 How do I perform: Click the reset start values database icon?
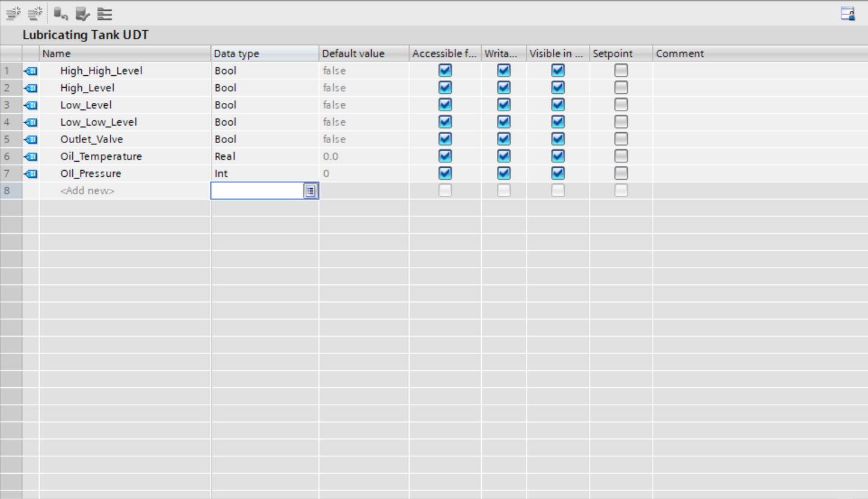click(60, 13)
